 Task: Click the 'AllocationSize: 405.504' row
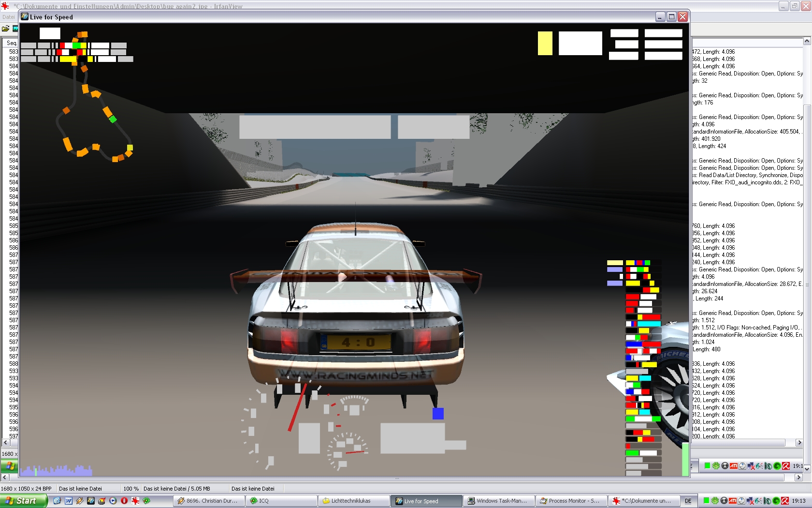coord(747,132)
